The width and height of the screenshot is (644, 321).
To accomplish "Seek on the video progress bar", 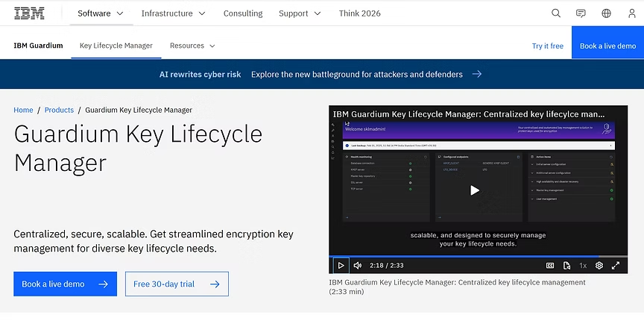I will (478, 256).
